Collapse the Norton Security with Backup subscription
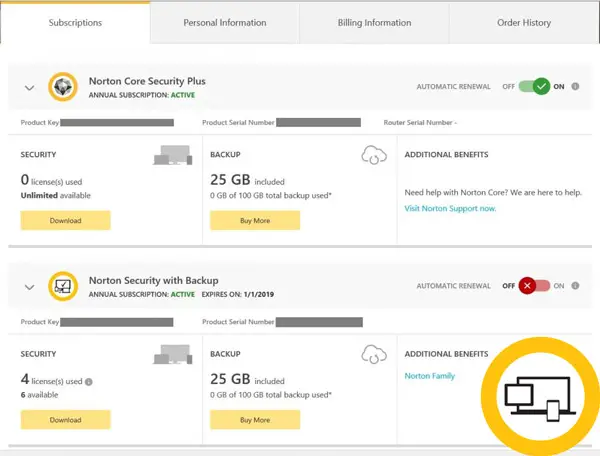The height and width of the screenshot is (456, 600). (x=29, y=287)
